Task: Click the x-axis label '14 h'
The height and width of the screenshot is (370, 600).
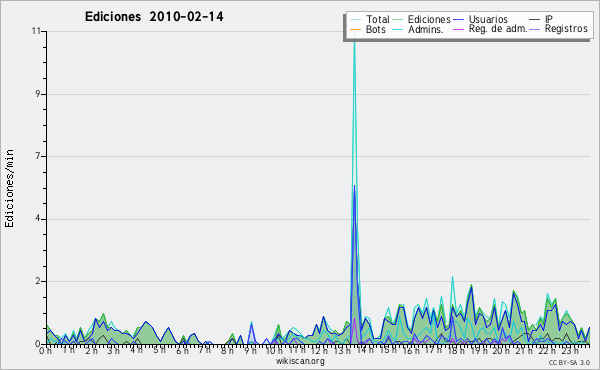Action: pos(365,350)
